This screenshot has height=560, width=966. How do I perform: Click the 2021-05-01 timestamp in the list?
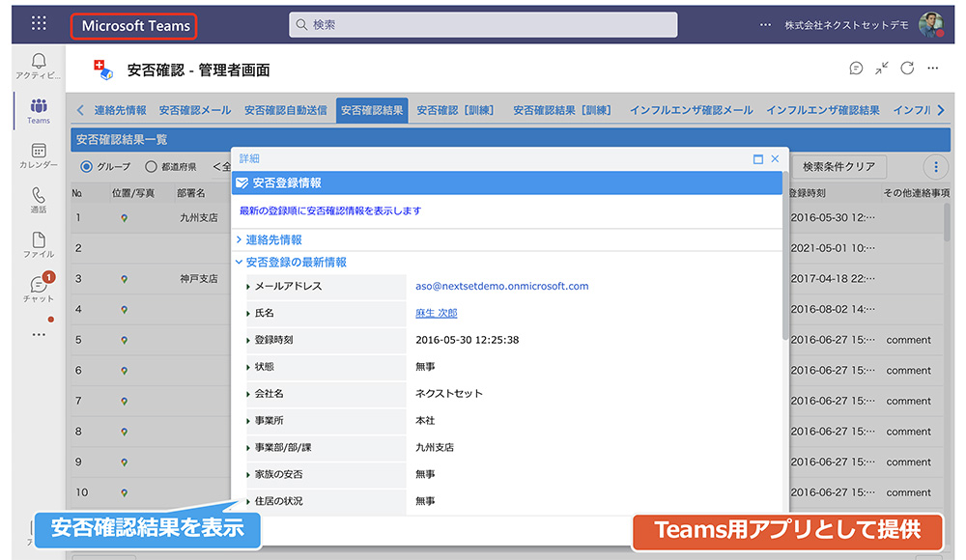point(833,248)
